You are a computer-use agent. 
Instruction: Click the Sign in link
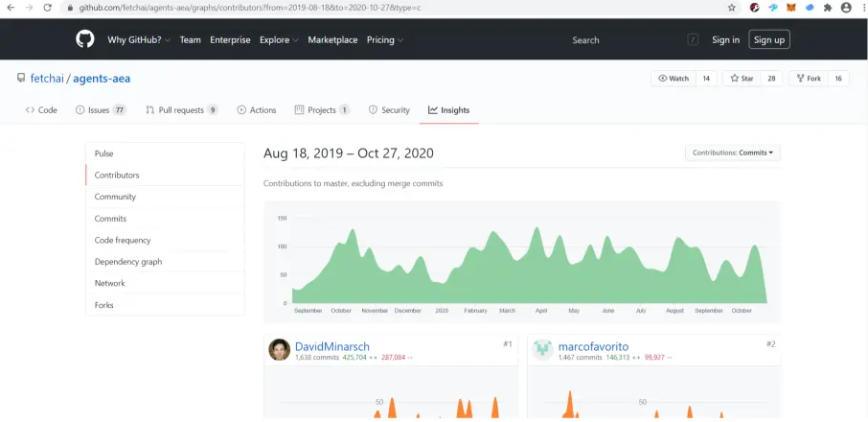(726, 40)
